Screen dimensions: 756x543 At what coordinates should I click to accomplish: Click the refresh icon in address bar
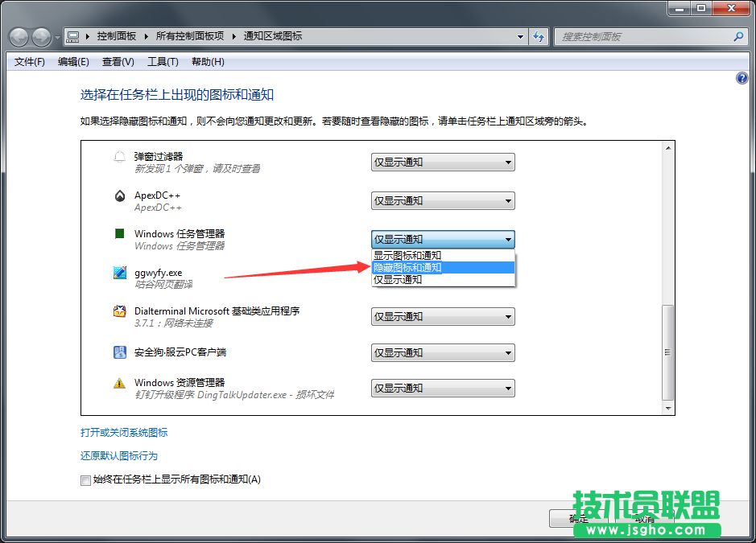(x=539, y=36)
